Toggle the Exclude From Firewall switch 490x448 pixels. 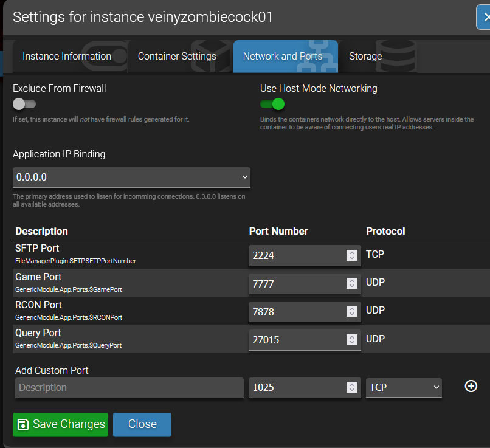click(24, 104)
